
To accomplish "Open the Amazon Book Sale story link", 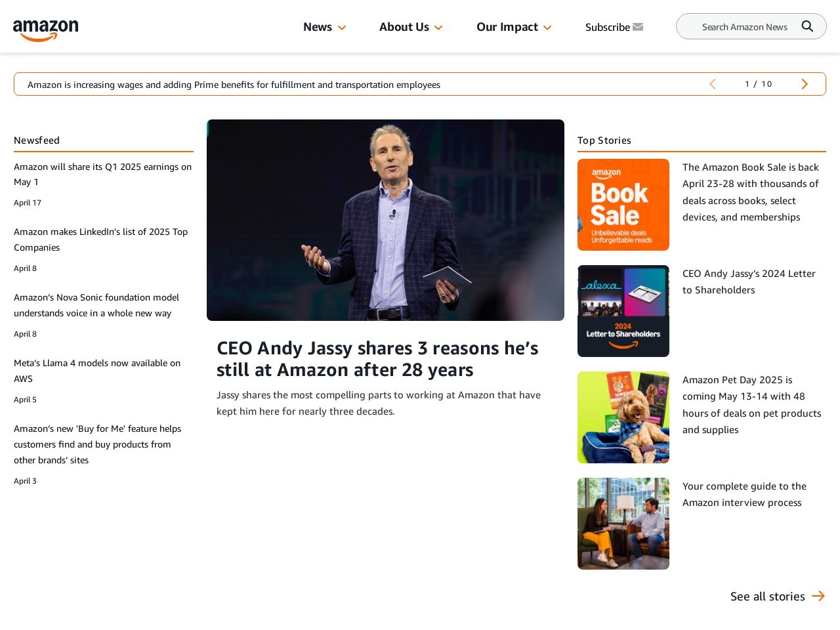I will pyautogui.click(x=751, y=192).
